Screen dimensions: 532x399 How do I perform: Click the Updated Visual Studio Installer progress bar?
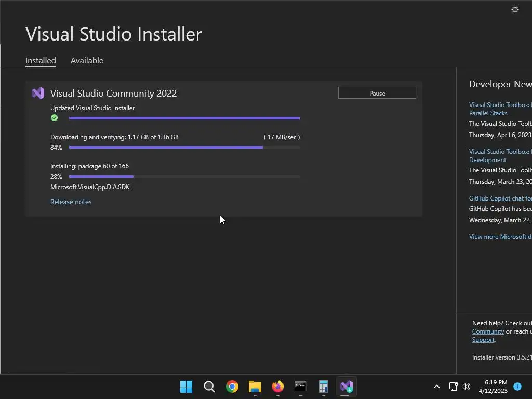pos(184,118)
